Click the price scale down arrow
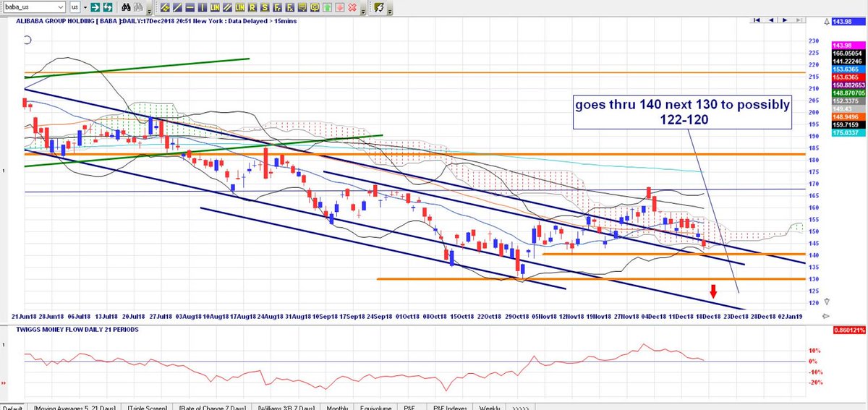The height and width of the screenshot is (410, 868). [827, 302]
